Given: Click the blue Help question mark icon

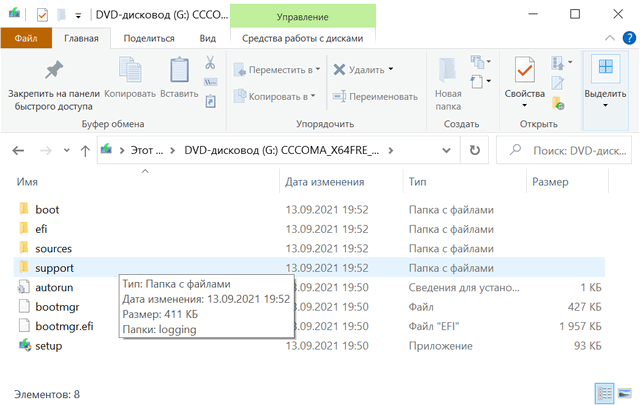Looking at the screenshot, I should coord(629,38).
